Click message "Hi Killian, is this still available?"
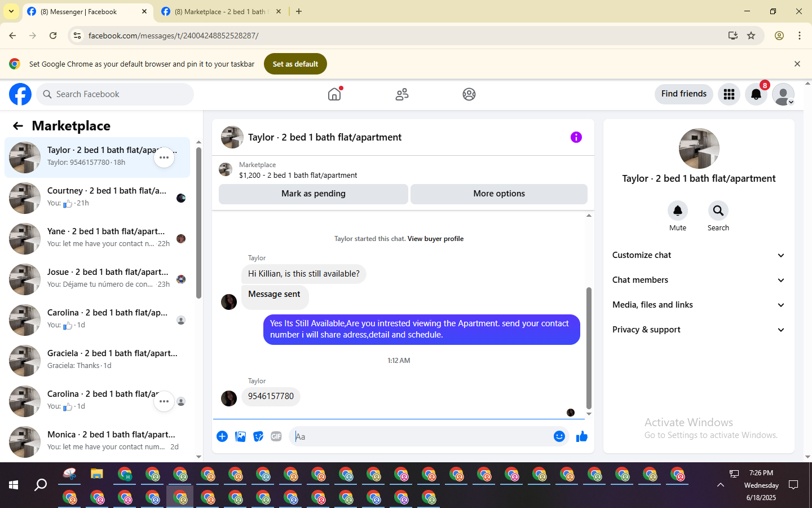Viewport: 812px width, 508px height. coord(304,274)
